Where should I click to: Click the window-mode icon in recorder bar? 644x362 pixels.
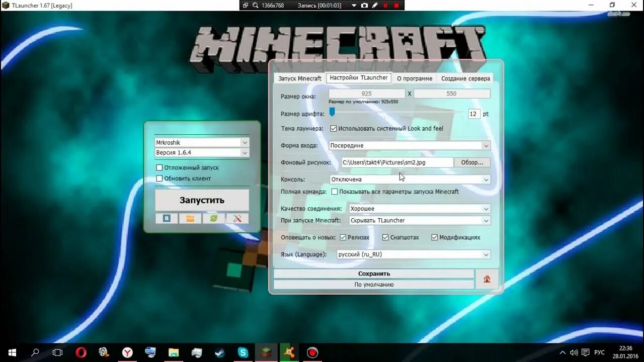(x=246, y=5)
